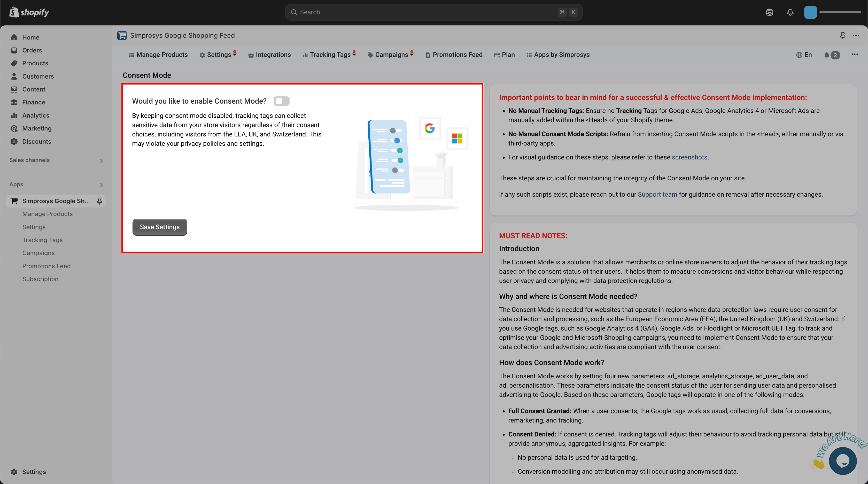868x484 pixels.
Task: Open the Integrations tab
Action: click(269, 55)
